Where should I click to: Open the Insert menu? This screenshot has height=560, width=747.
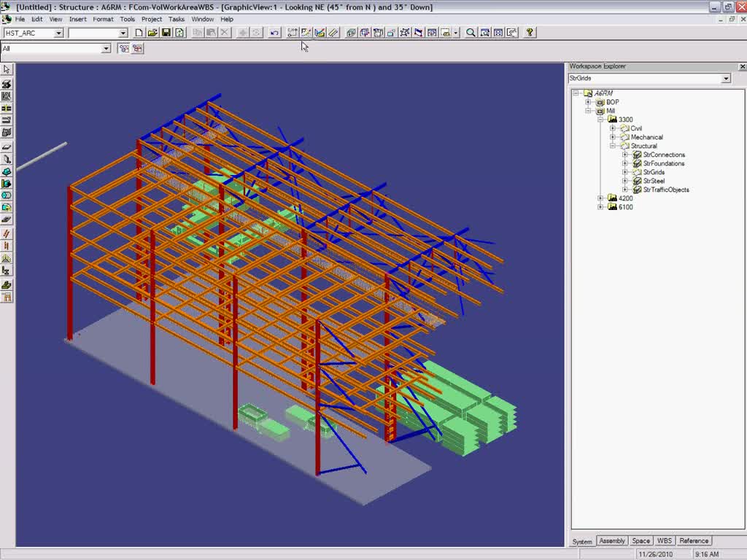pyautogui.click(x=77, y=19)
